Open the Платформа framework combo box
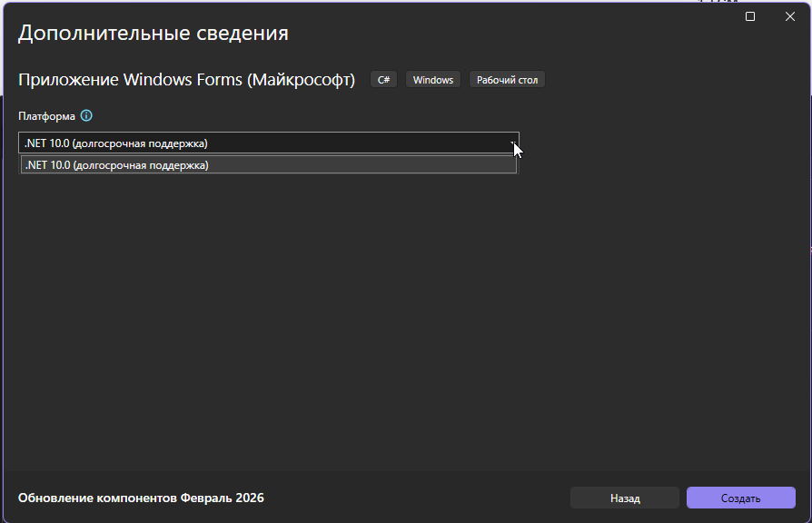This screenshot has width=812, height=523. click(269, 143)
